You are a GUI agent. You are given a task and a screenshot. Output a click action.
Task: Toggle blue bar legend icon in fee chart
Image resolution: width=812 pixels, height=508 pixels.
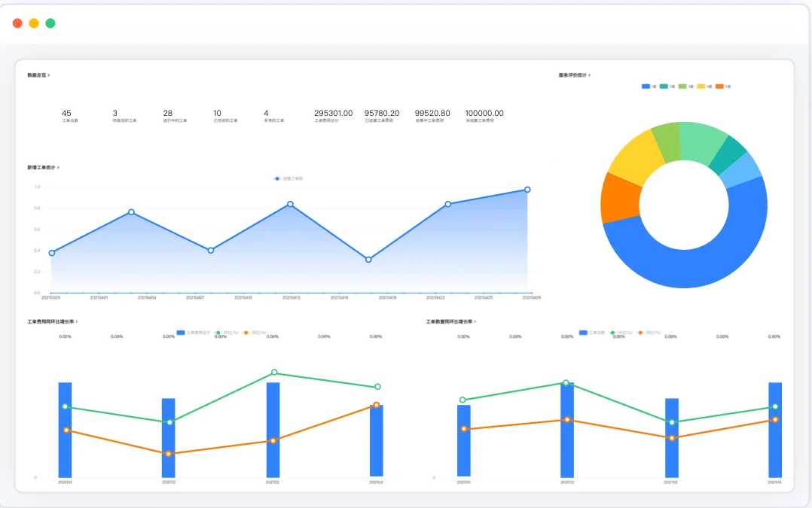(x=181, y=333)
